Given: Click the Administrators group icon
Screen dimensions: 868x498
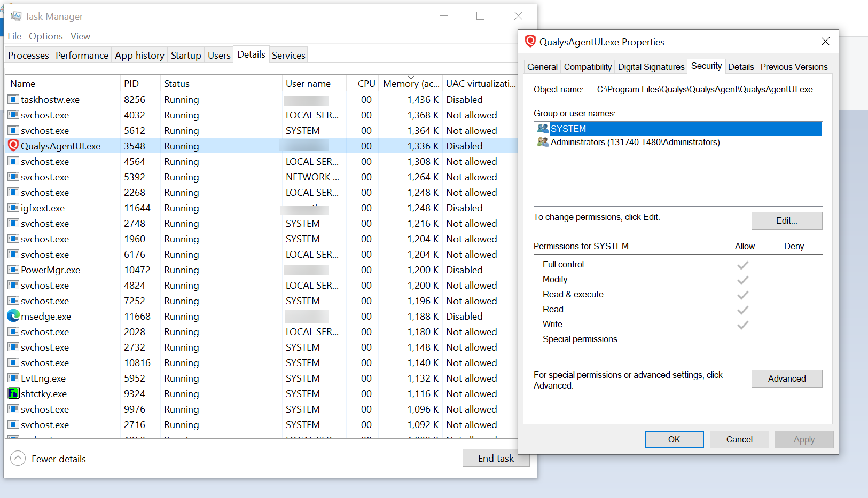Looking at the screenshot, I should (543, 142).
